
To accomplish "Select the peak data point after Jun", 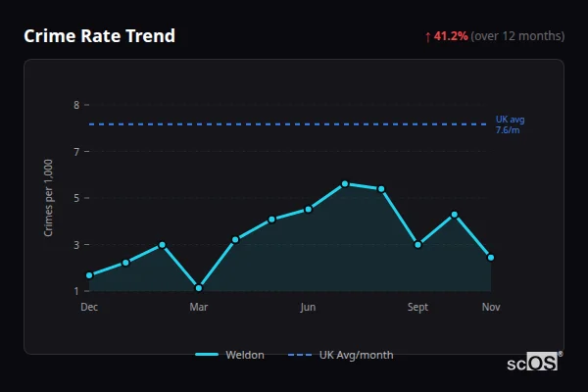I will pyautogui.click(x=345, y=184).
